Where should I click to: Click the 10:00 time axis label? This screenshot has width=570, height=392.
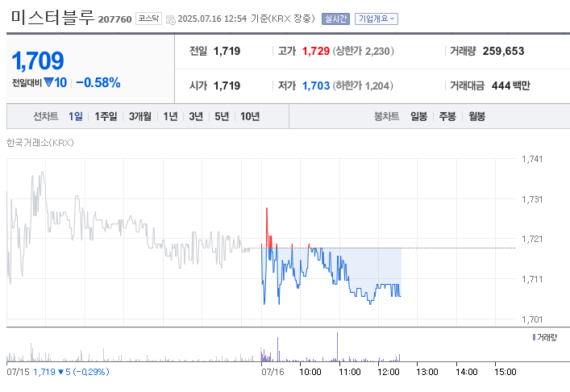310,372
